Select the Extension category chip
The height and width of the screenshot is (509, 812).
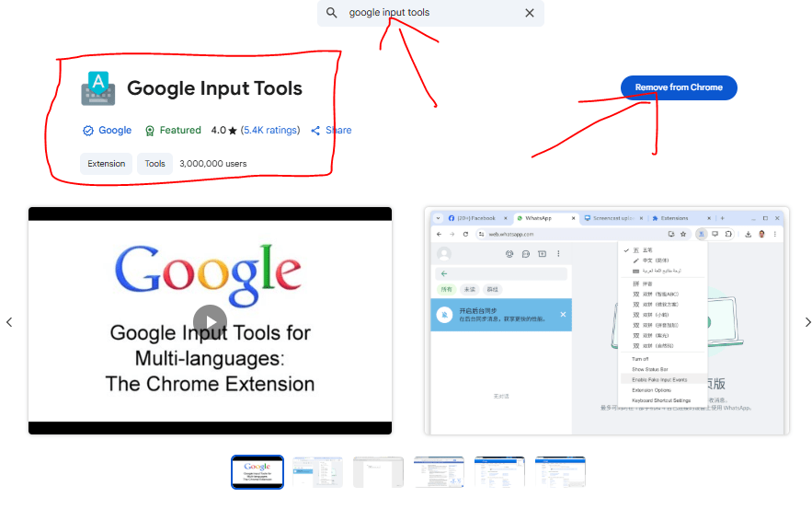(106, 164)
